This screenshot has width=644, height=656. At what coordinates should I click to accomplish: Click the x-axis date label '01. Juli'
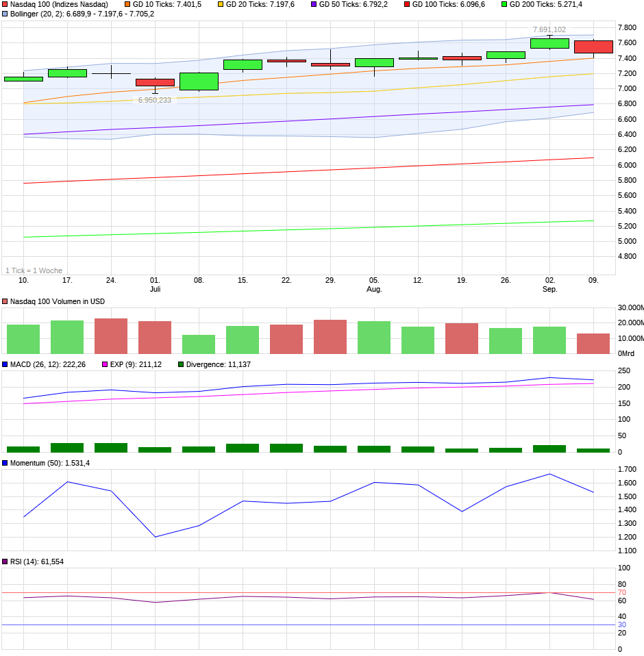(x=155, y=284)
